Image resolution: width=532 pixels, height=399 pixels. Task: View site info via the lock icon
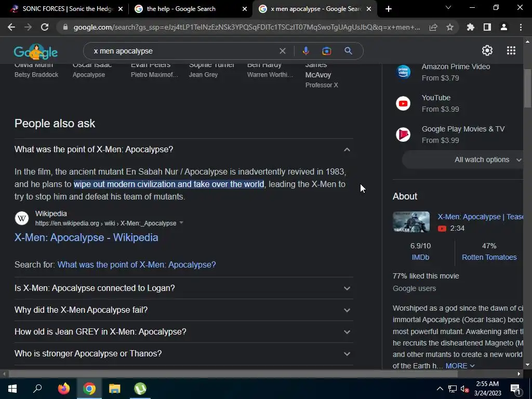[65, 27]
